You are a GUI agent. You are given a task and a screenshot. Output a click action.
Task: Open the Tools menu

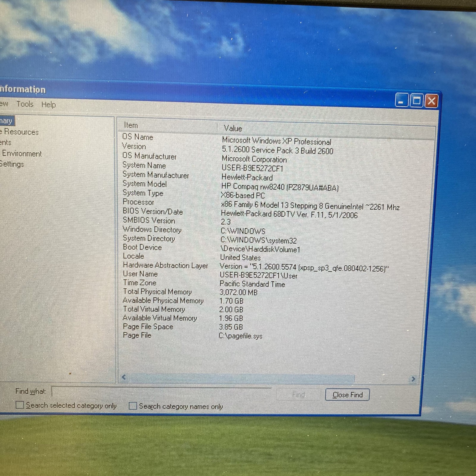25,104
